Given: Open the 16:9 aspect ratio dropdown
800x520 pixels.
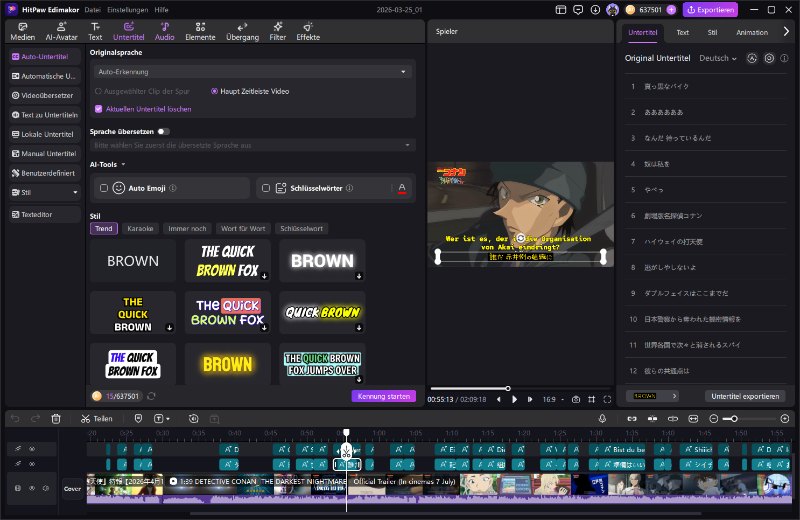Looking at the screenshot, I should click(553, 399).
